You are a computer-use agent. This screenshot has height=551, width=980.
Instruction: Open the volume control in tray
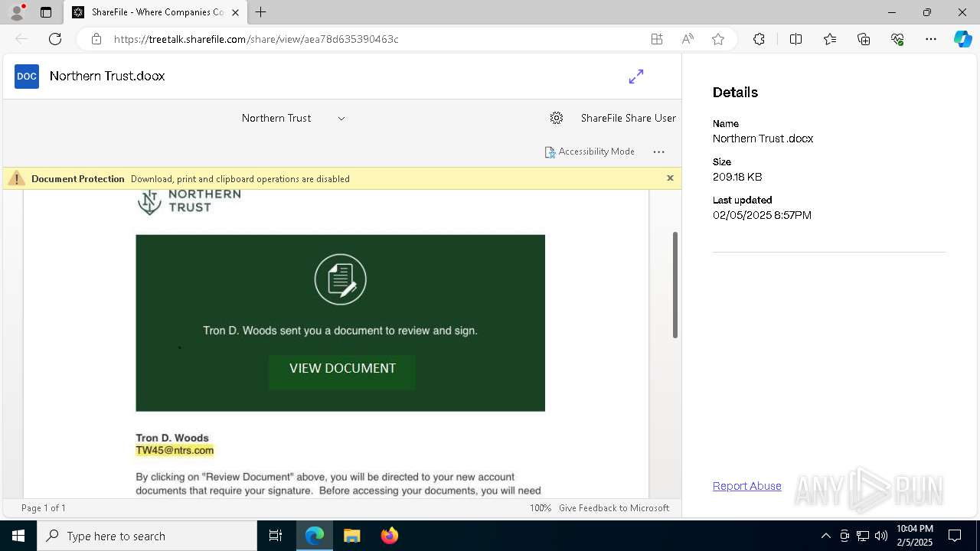[x=881, y=536]
